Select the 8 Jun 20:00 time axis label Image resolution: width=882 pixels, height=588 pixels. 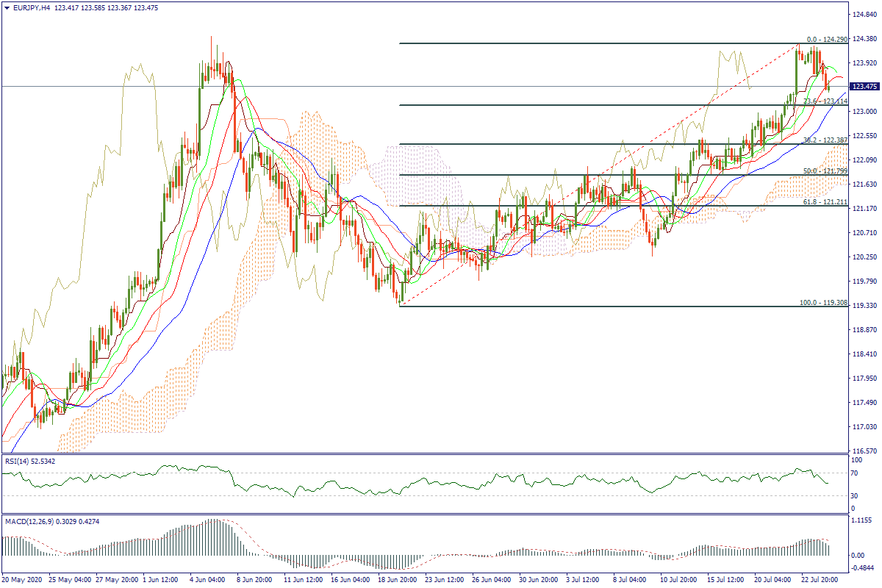click(x=256, y=580)
